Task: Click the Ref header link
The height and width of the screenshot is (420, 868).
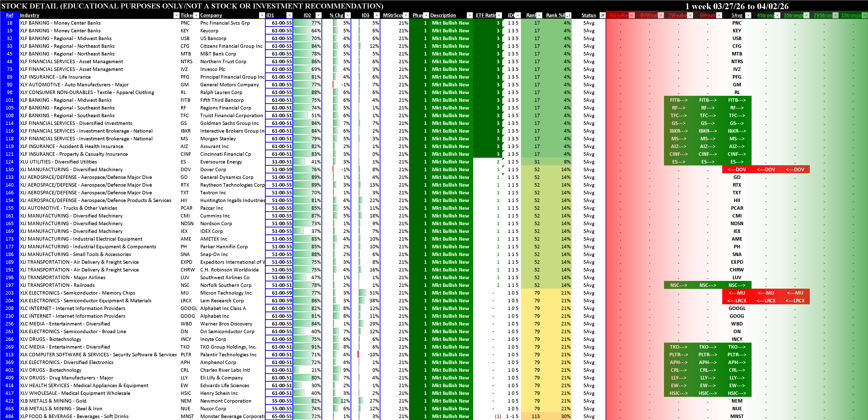Action: [9, 15]
